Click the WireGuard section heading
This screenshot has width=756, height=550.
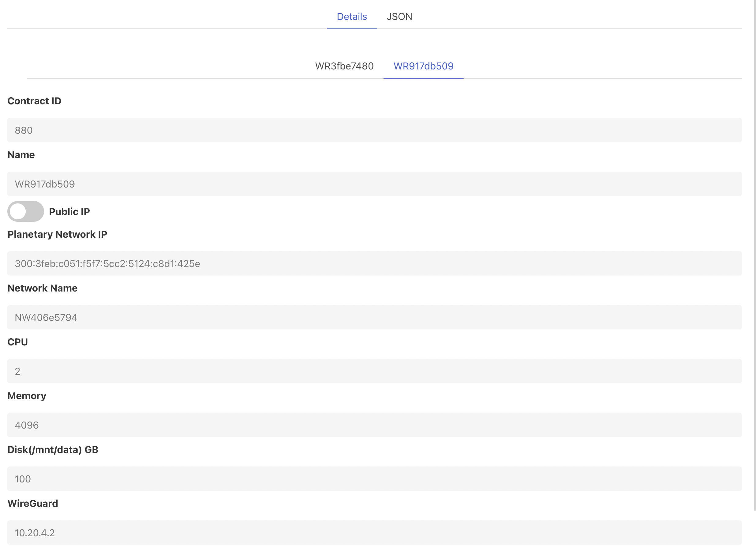32,504
